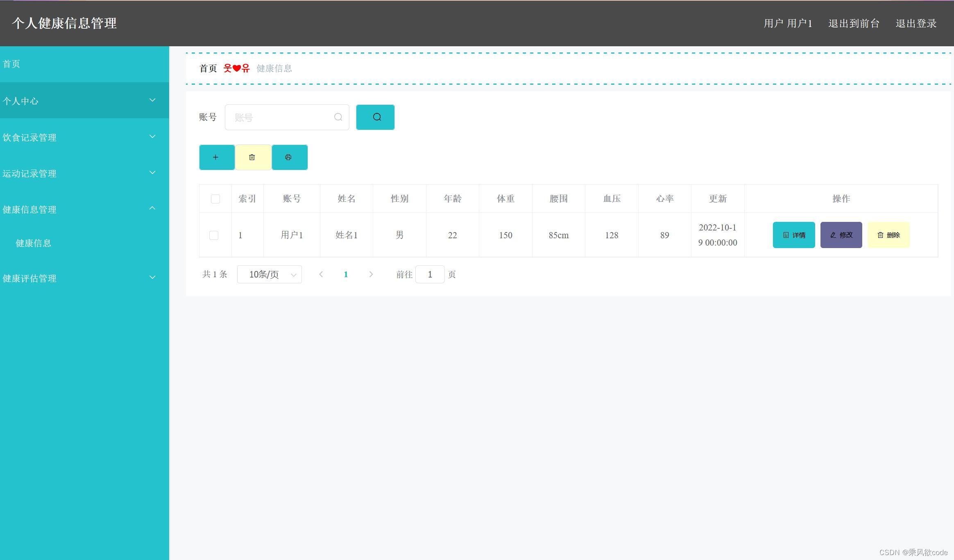The height and width of the screenshot is (560, 954).
Task: Click the 前往 page number input box
Action: [430, 274]
